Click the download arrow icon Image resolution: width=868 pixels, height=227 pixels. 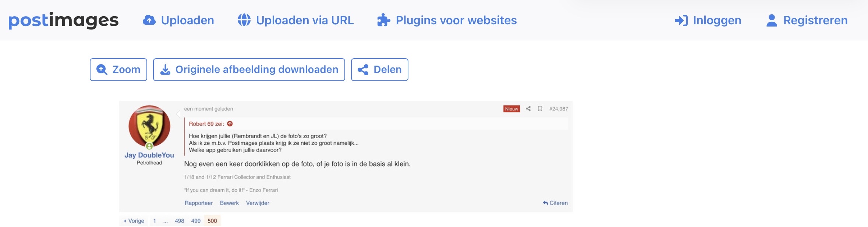click(166, 70)
